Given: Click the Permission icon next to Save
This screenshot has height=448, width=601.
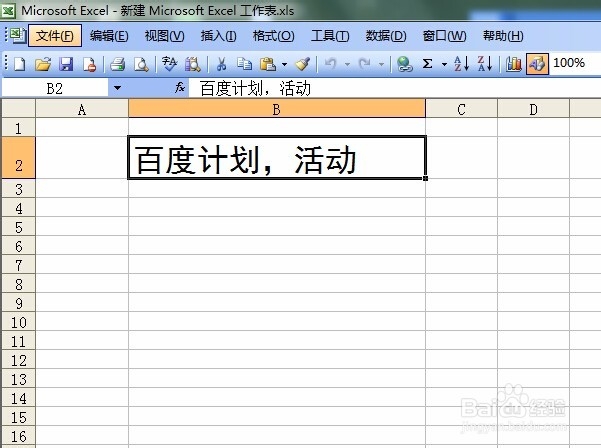Looking at the screenshot, I should tap(89, 64).
